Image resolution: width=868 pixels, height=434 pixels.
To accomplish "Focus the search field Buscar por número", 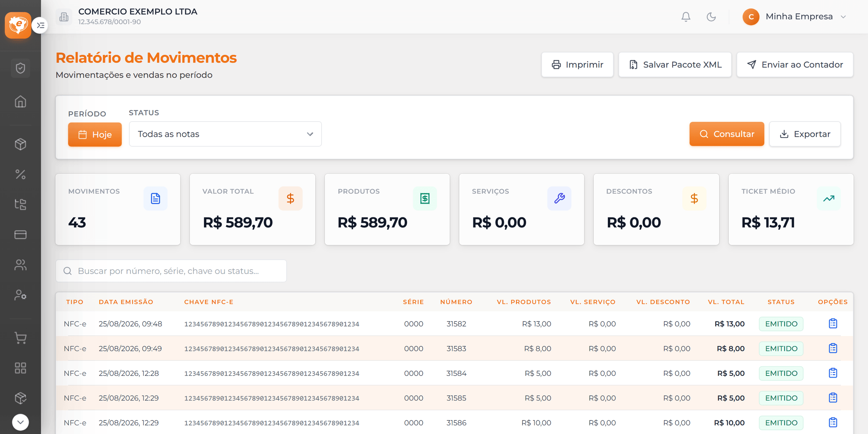I will coord(171,271).
